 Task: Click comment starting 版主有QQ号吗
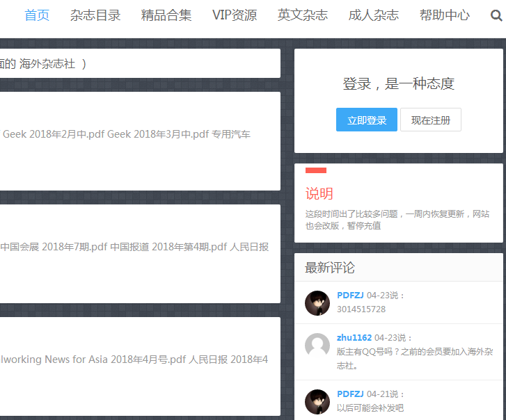click(415, 358)
